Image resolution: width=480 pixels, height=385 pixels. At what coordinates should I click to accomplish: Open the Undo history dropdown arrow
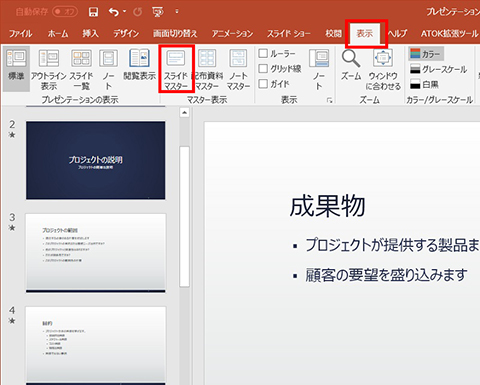click(x=125, y=12)
